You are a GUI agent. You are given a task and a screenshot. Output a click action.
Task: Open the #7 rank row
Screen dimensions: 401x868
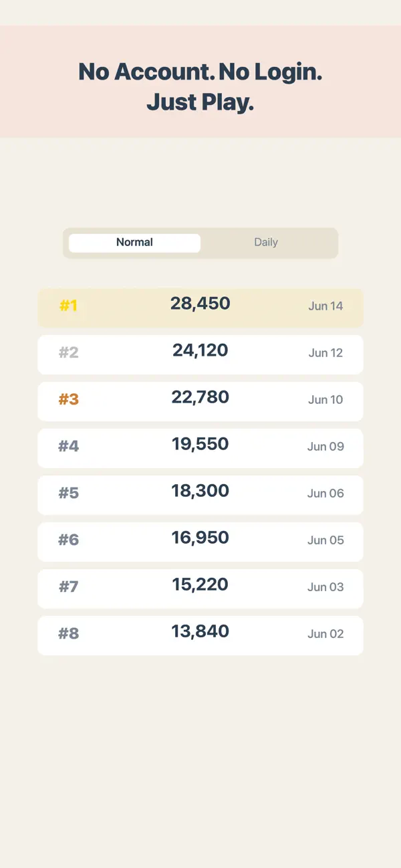click(200, 588)
